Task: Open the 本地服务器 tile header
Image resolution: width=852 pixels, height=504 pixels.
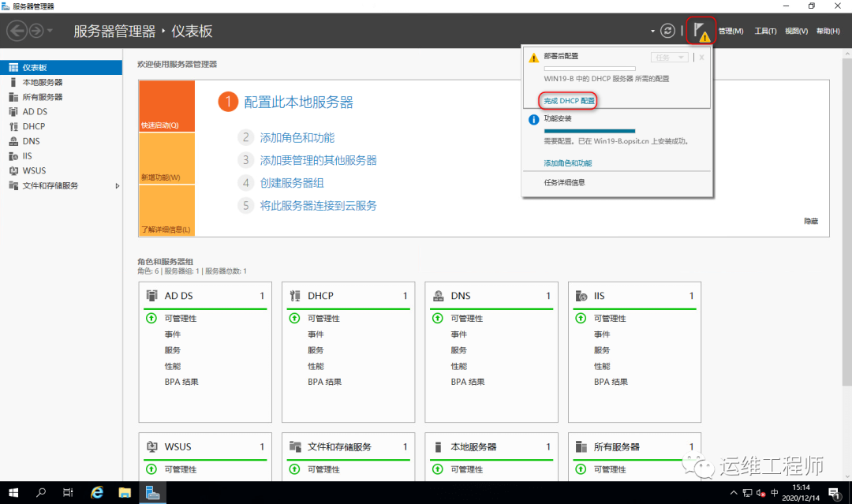Action: pyautogui.click(x=491, y=446)
